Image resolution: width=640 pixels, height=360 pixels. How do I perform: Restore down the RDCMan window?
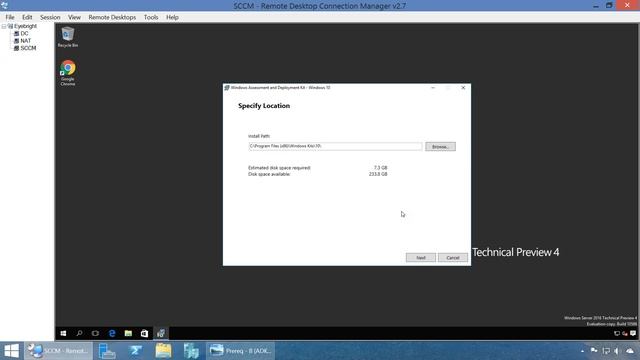point(609,5)
